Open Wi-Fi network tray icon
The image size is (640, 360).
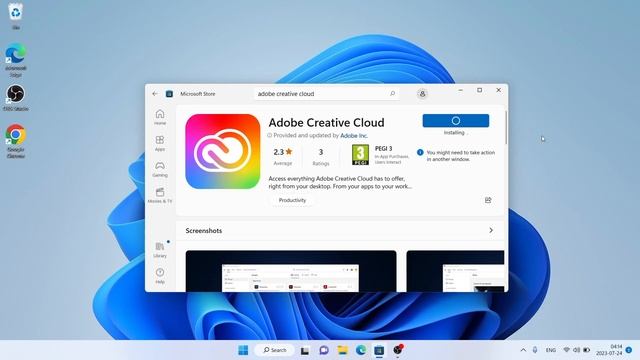pos(567,350)
